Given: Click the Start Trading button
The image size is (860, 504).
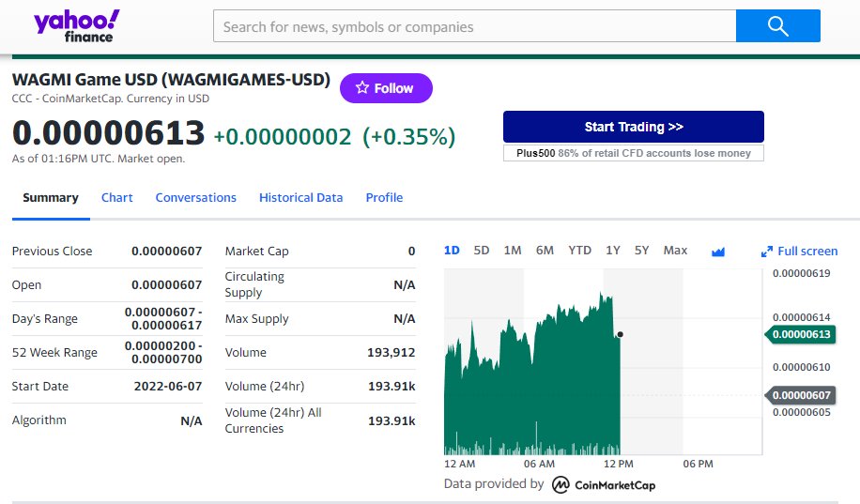Looking at the screenshot, I should click(634, 127).
